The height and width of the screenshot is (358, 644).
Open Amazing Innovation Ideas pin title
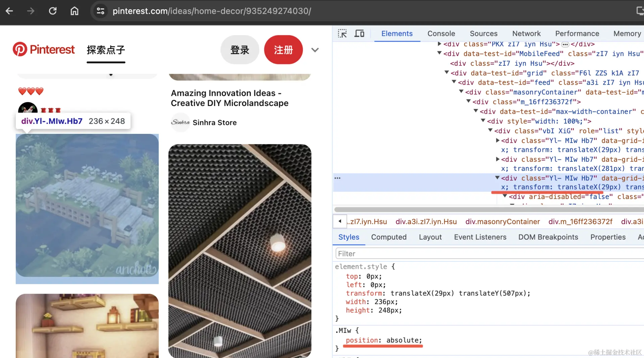tap(229, 98)
